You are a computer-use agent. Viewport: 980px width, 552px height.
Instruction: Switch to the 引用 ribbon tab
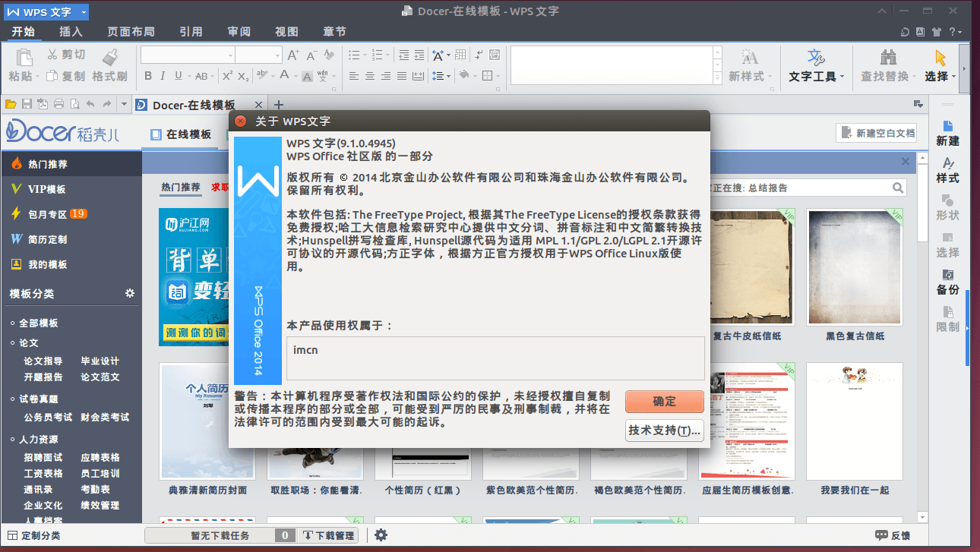[x=191, y=32]
